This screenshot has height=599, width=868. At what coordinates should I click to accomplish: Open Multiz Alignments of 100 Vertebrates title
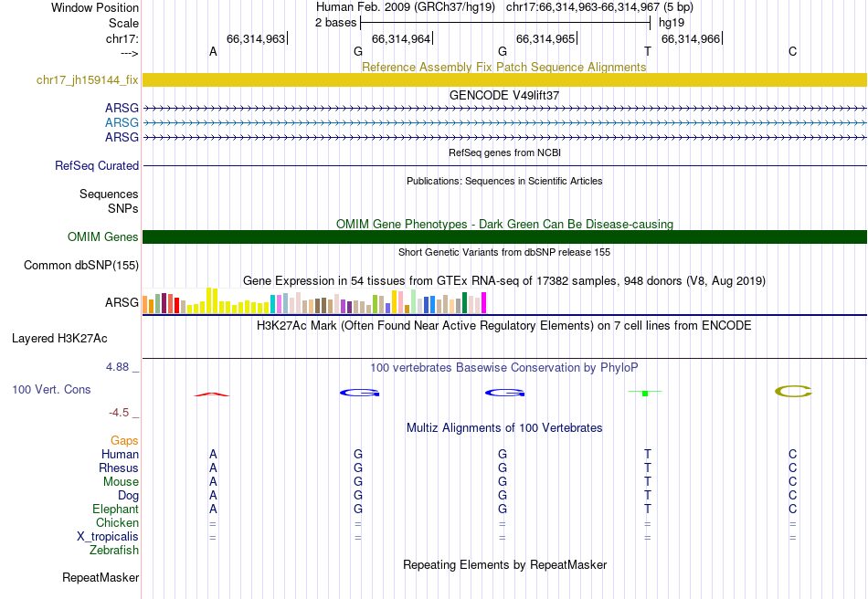pos(504,427)
